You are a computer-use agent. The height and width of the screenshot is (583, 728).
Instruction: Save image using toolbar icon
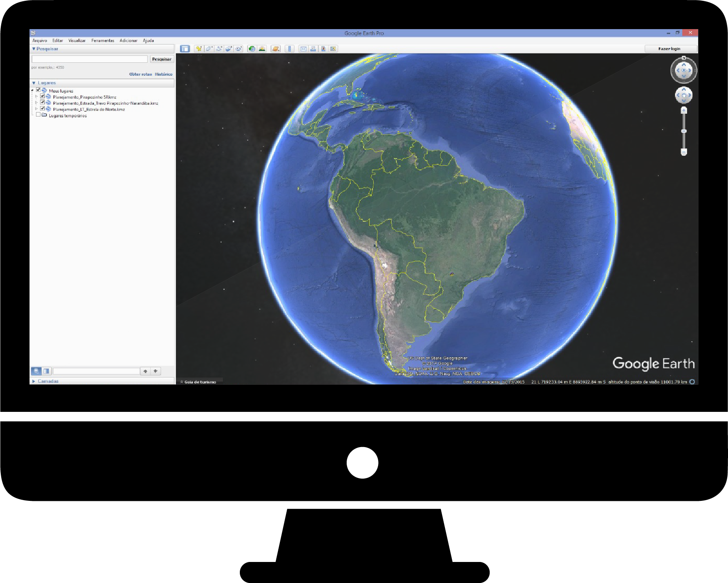click(323, 49)
